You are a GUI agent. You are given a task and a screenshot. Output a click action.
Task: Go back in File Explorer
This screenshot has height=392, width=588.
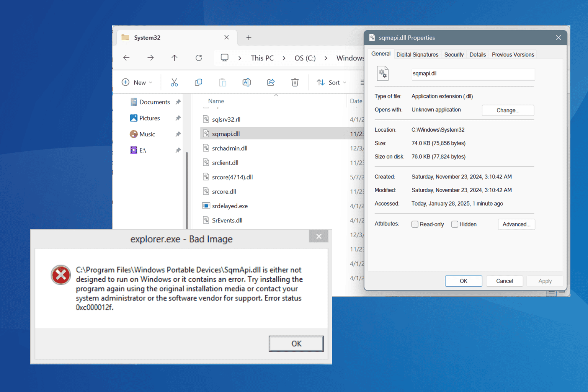click(126, 58)
